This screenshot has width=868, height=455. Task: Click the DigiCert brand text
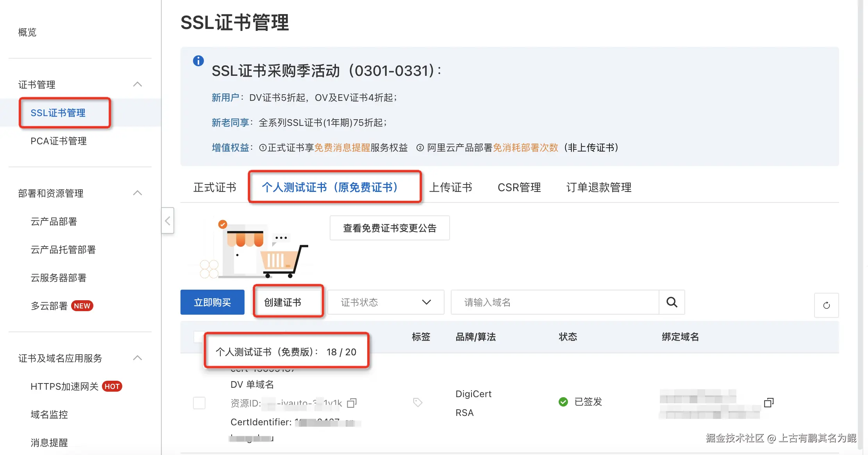473,394
